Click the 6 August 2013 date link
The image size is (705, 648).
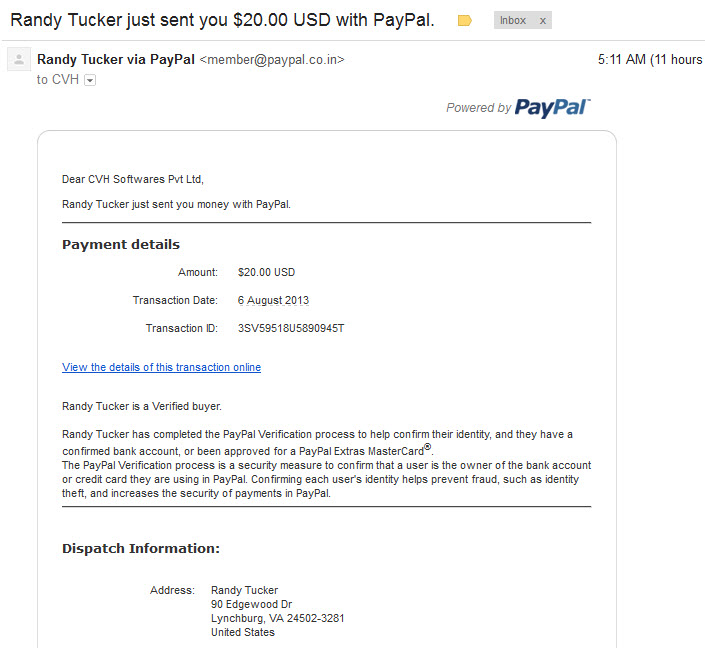pos(273,300)
